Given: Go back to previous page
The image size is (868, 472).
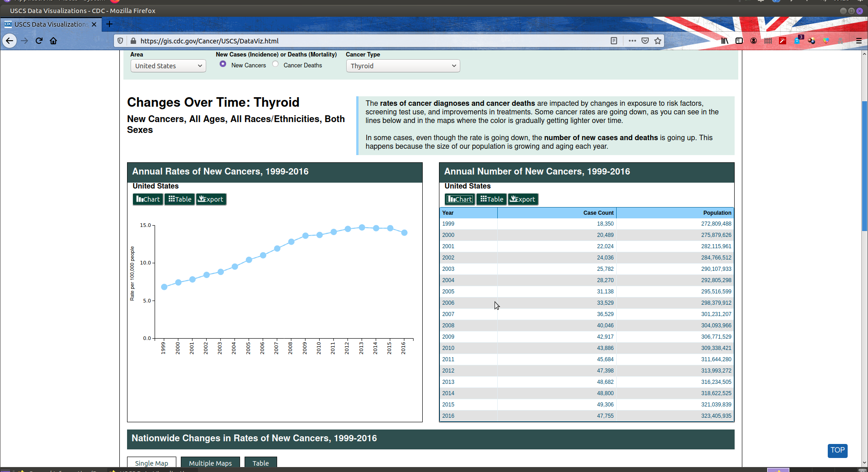Looking at the screenshot, I should click(9, 41).
